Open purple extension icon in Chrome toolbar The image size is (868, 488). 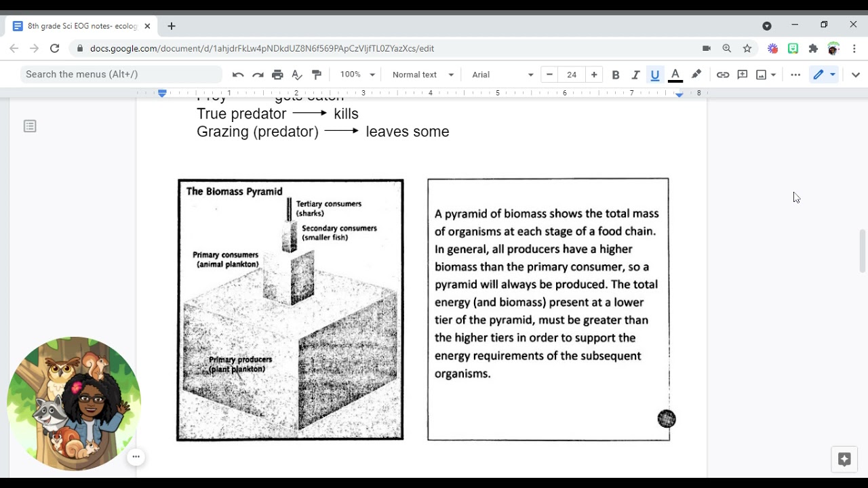tap(772, 48)
